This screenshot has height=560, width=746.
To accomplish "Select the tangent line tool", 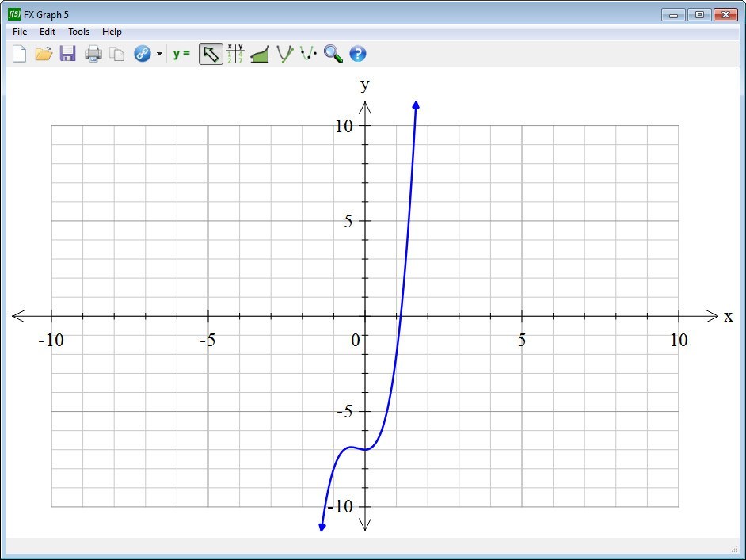I will [284, 54].
